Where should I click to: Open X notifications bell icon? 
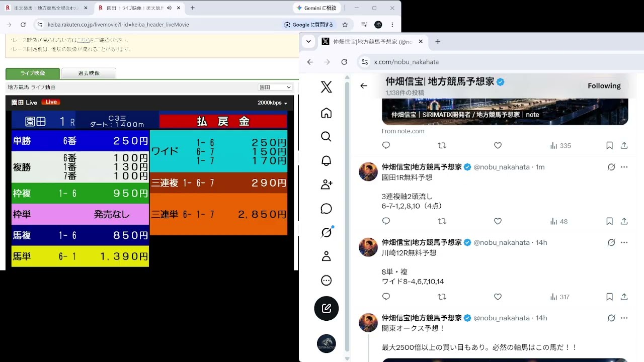326,161
